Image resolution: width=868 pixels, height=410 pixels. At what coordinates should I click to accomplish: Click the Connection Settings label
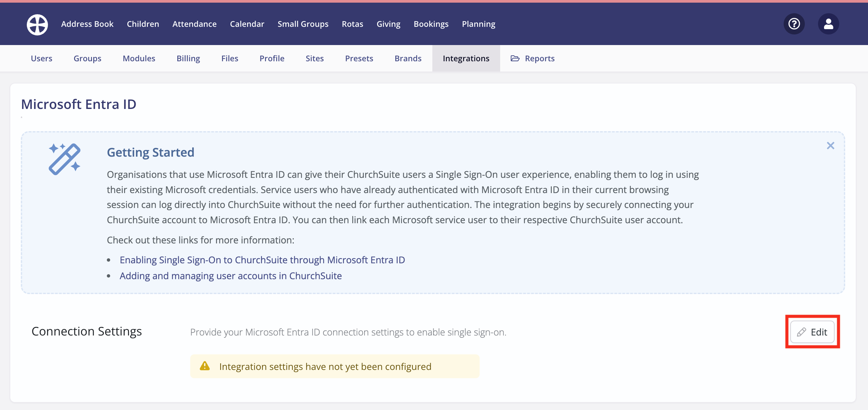(87, 331)
